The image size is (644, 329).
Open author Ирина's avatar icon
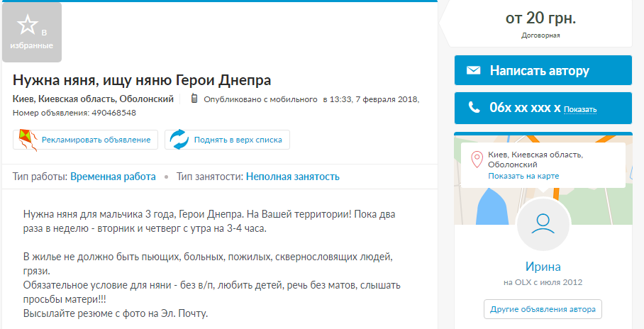(x=543, y=224)
